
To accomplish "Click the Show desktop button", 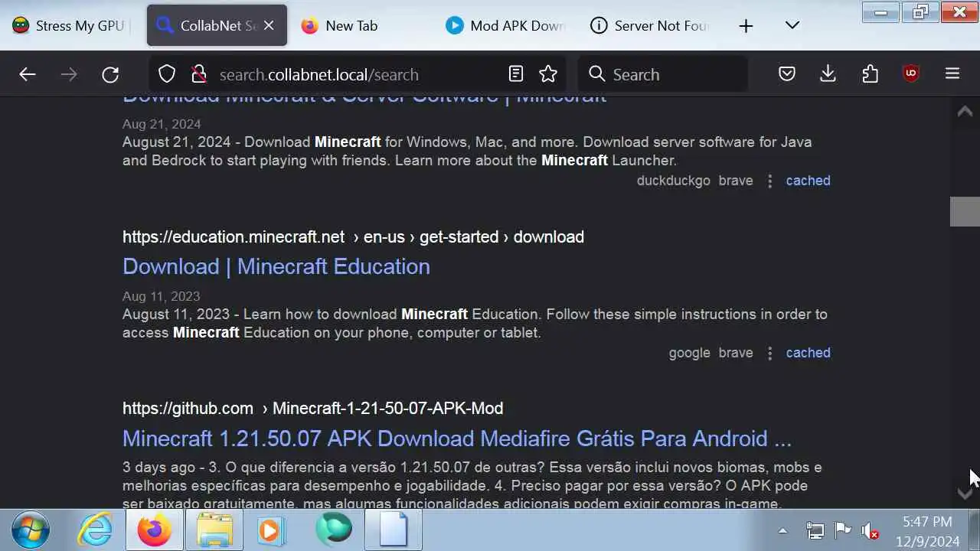I will (975, 530).
